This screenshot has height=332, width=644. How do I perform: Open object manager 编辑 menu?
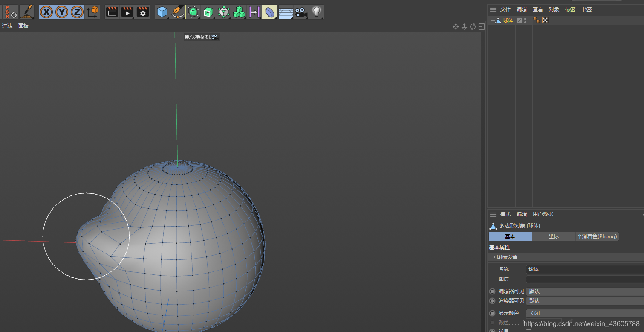pos(522,9)
